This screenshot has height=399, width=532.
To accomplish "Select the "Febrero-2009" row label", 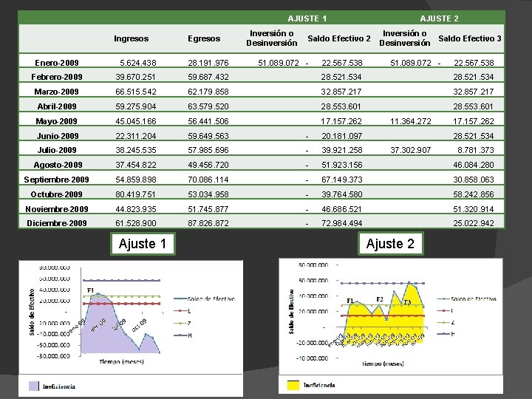I will [x=57, y=77].
